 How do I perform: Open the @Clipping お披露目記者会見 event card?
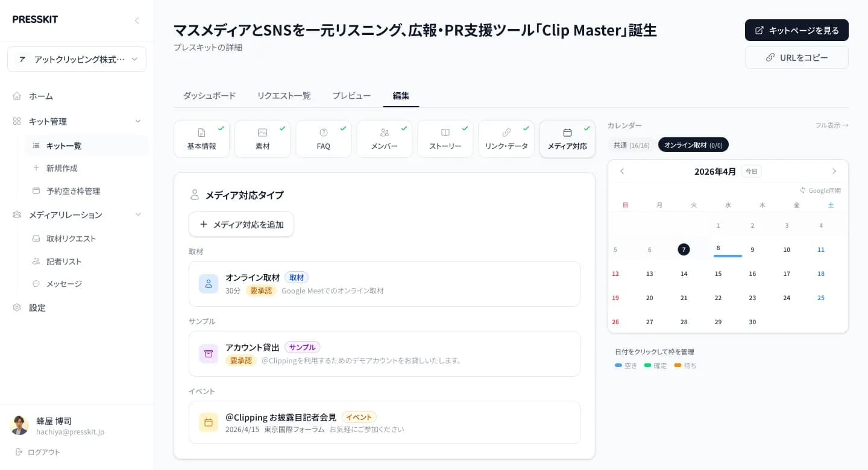tap(385, 422)
